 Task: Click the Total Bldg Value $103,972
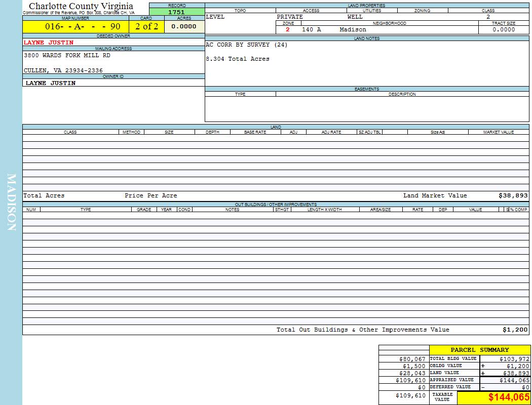(514, 358)
